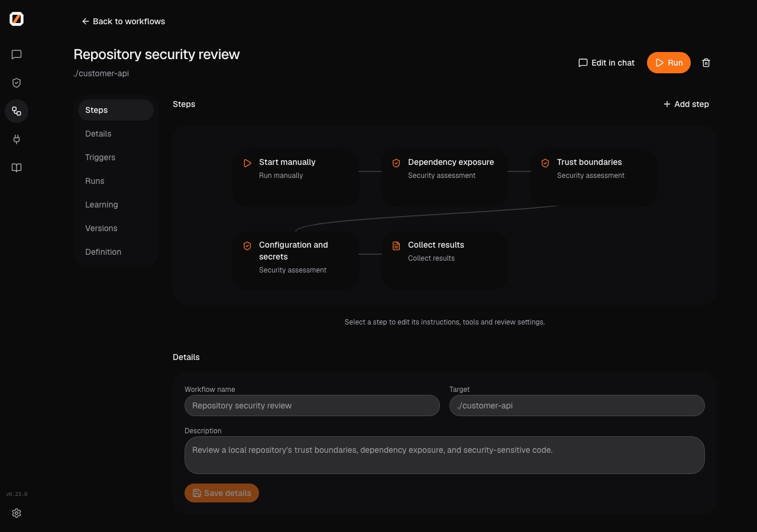This screenshot has width=757, height=532.
Task: Open the chat sidebar icon
Action: (17, 54)
